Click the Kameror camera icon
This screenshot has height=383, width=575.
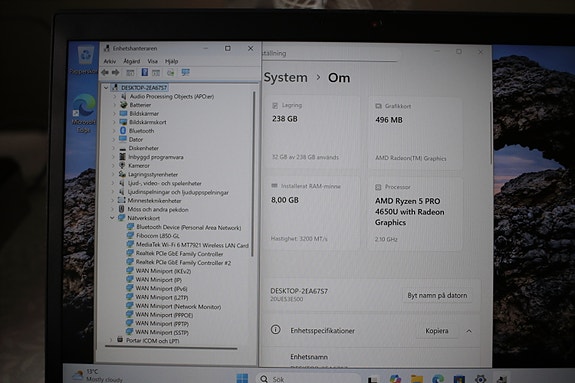click(x=122, y=165)
